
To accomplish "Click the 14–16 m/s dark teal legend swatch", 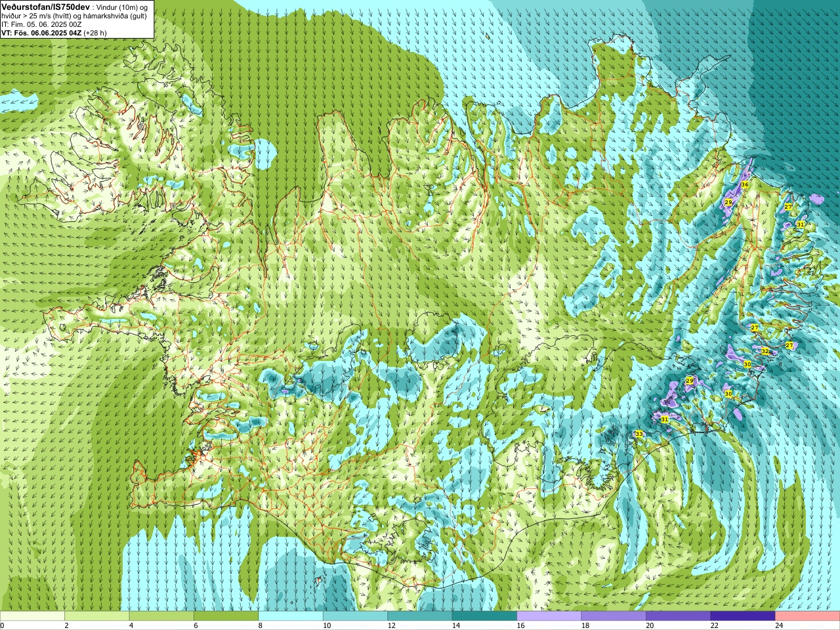I will tap(484, 616).
